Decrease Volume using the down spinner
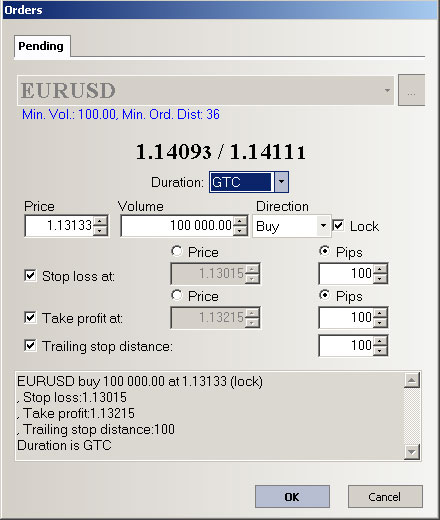Image resolution: width=440 pixels, height=520 pixels. tap(240, 230)
